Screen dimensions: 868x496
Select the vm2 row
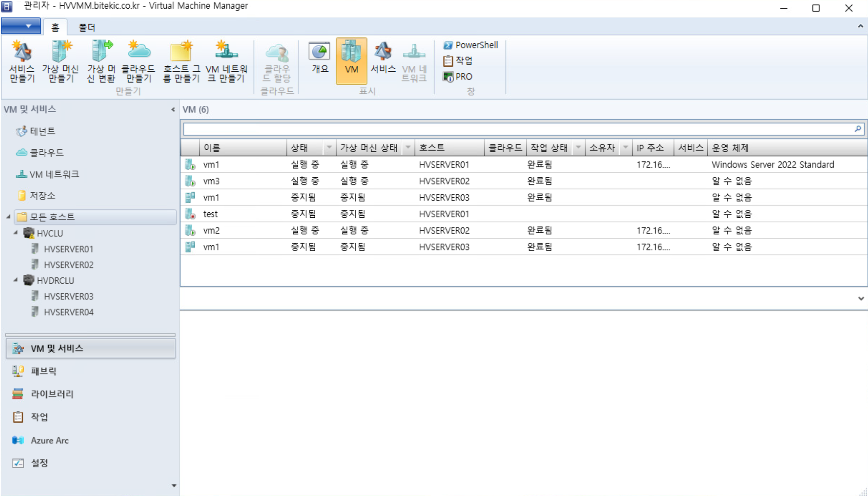(x=524, y=230)
